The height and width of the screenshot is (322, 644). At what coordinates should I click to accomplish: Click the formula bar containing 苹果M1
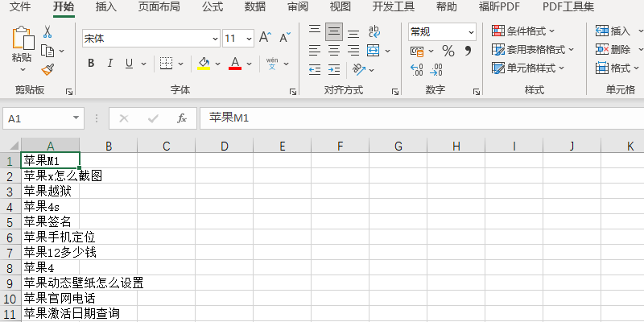click(422, 118)
